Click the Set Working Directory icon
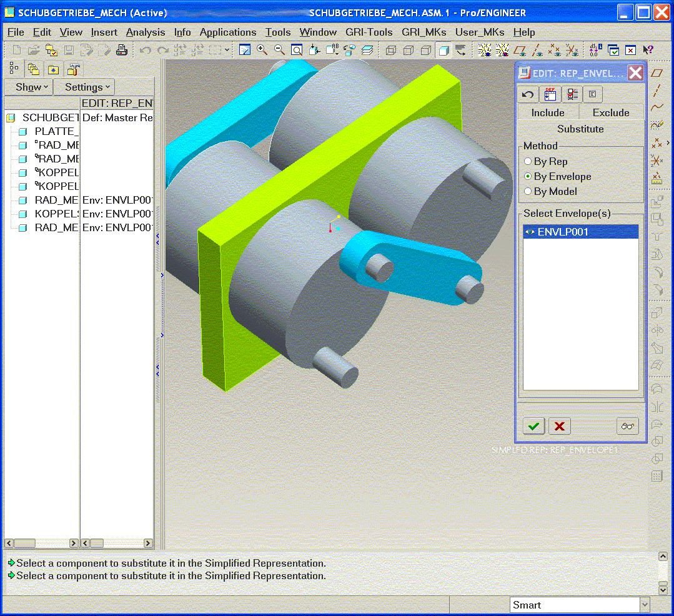The image size is (674, 616). [x=51, y=51]
